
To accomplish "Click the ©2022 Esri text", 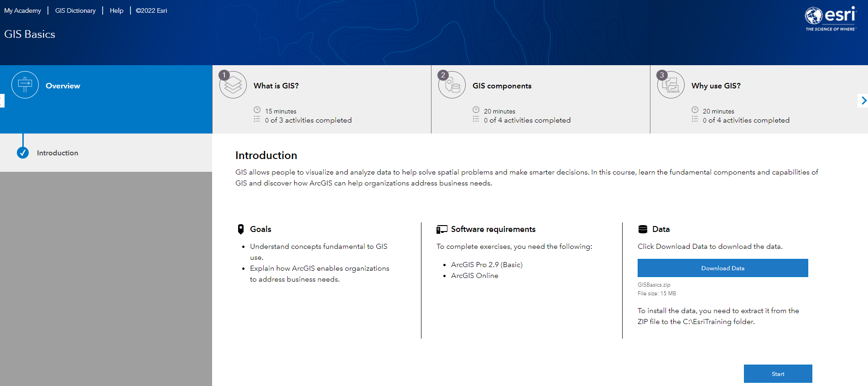I will 151,10.
